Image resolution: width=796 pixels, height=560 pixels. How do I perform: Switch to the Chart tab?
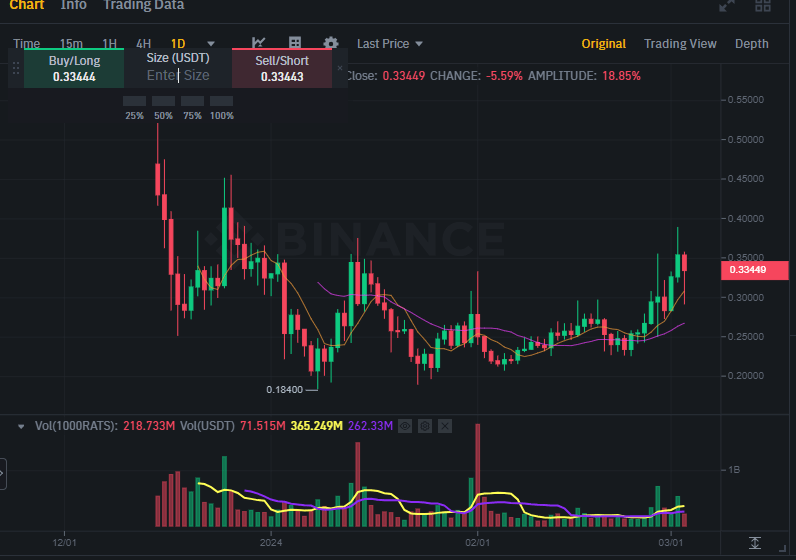pos(26,6)
